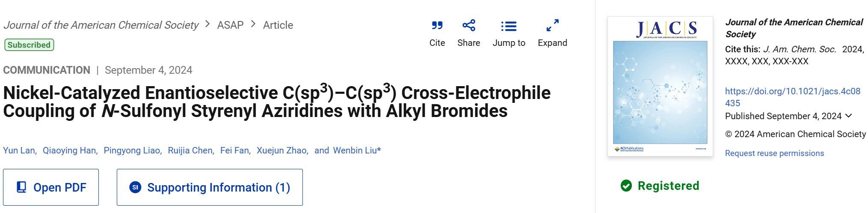The image size is (868, 213).
Task: Select the Article breadcrumb item
Action: point(278,25)
